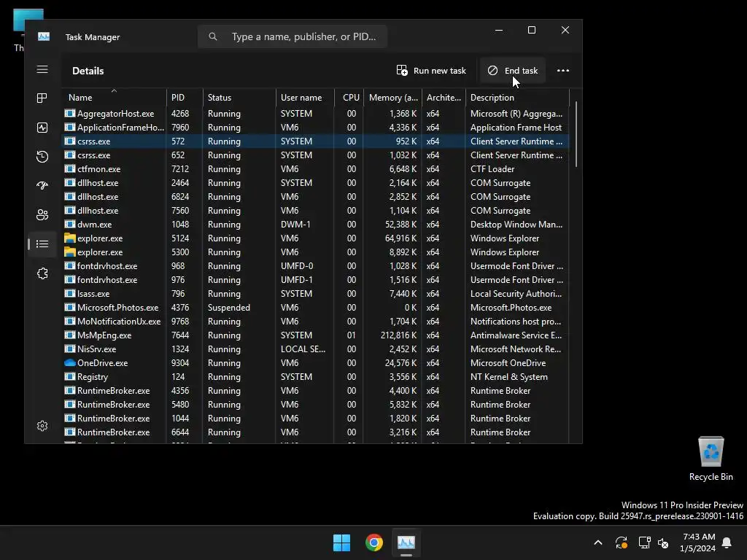Open the taskbar clock showing 7:43 AM
This screenshot has width=747, height=560.
pos(698,542)
